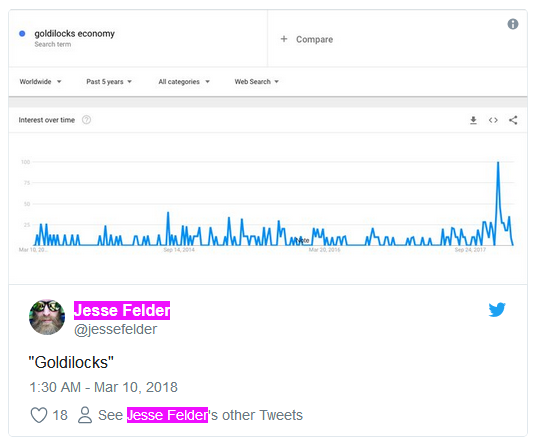Expand the All categories dropdown
The width and height of the screenshot is (541, 441).
(184, 82)
